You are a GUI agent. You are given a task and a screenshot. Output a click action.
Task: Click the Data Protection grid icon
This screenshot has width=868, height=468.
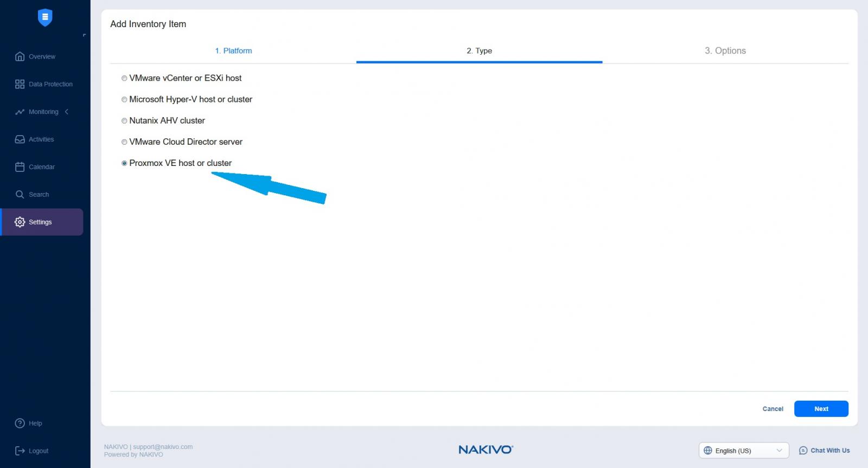(20, 84)
